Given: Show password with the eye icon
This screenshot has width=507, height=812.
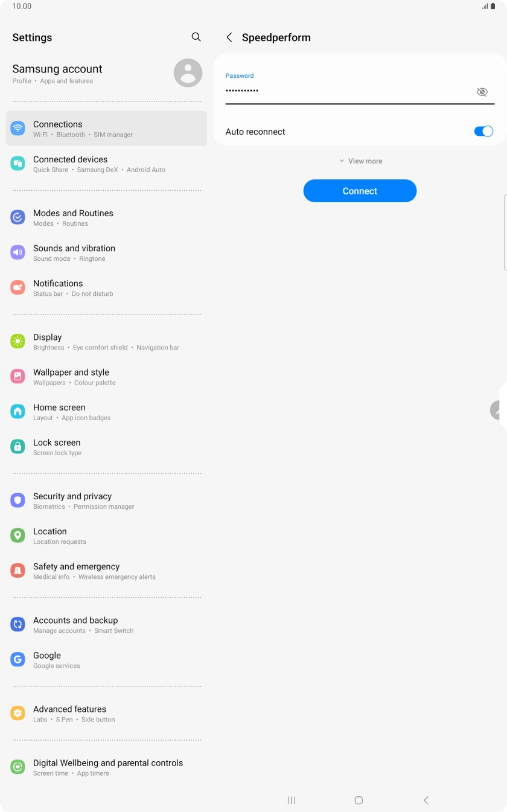Looking at the screenshot, I should pos(482,92).
